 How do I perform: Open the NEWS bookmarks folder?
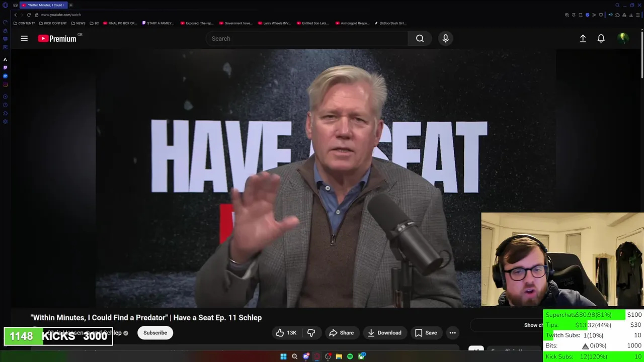78,23
